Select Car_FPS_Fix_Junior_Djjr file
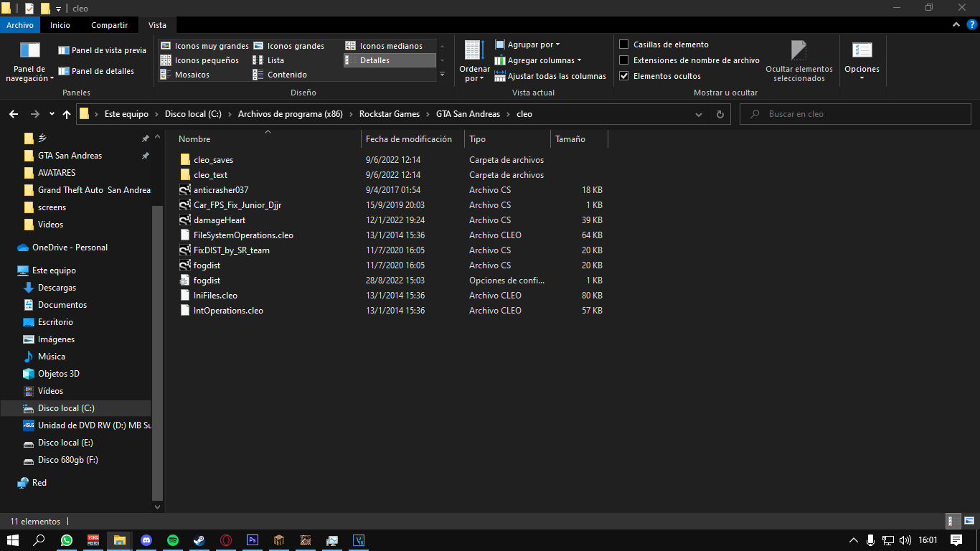The image size is (980, 551). pyautogui.click(x=237, y=205)
